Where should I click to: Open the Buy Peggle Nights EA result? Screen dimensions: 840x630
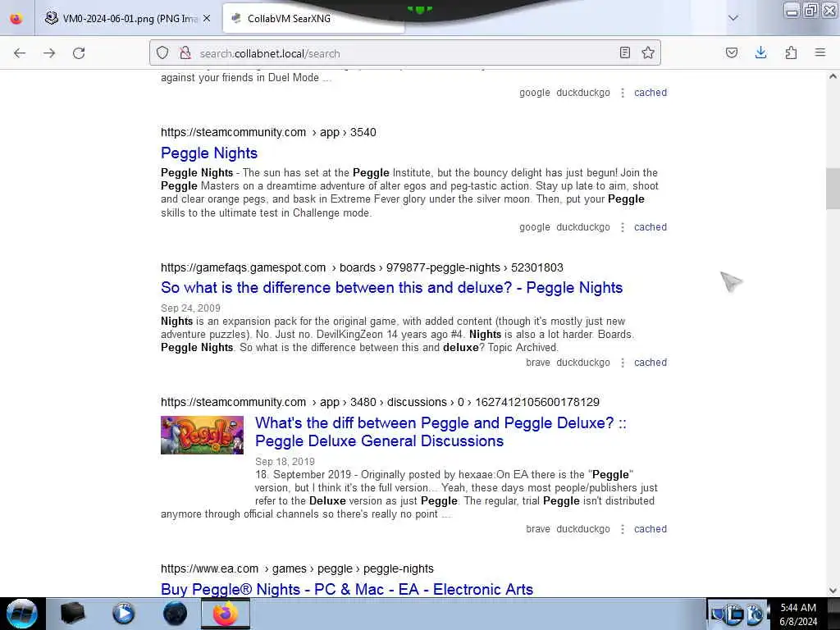(347, 589)
